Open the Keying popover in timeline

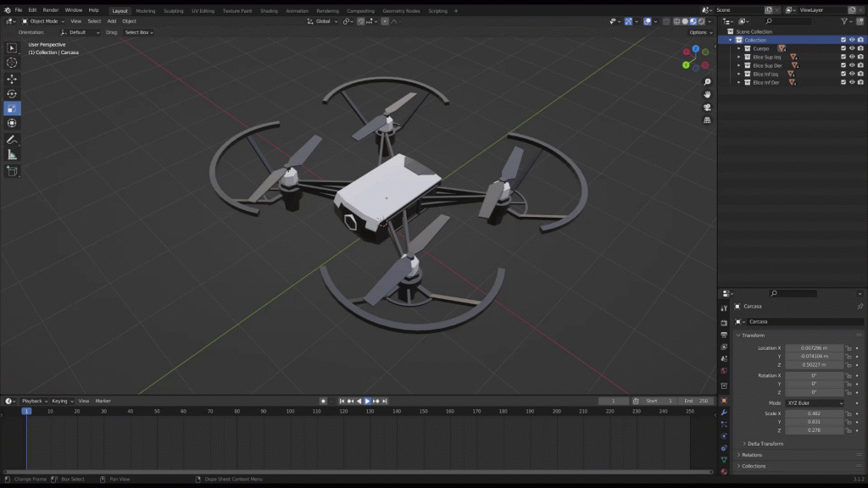(x=61, y=401)
